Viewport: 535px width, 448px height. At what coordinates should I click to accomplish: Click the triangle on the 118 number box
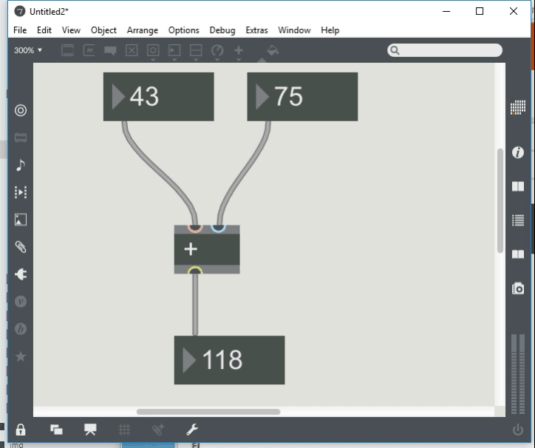[189, 360]
